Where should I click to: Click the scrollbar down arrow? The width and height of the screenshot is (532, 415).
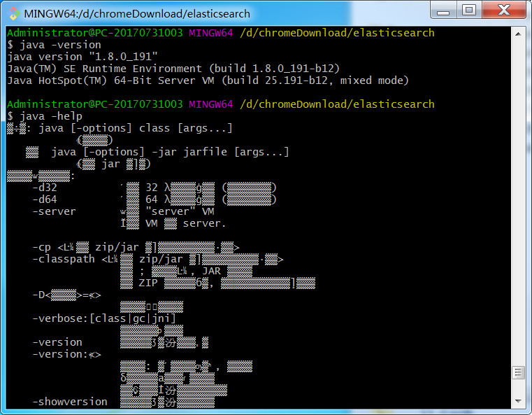(x=518, y=401)
